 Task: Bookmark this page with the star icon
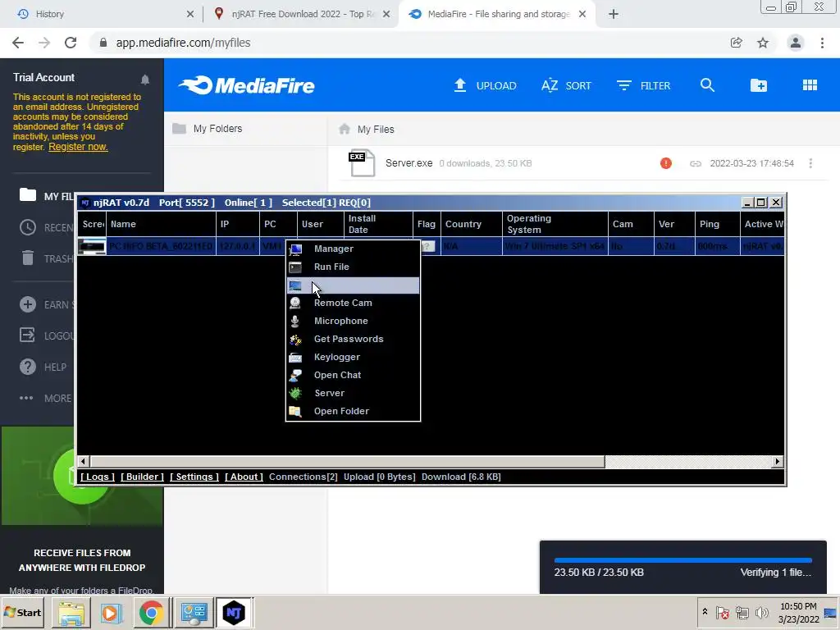coord(763,43)
